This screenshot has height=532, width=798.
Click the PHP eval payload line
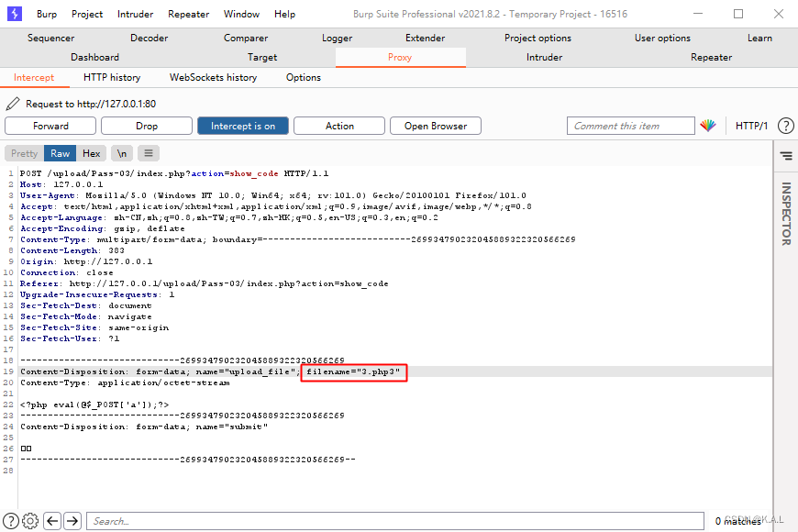coord(94,405)
